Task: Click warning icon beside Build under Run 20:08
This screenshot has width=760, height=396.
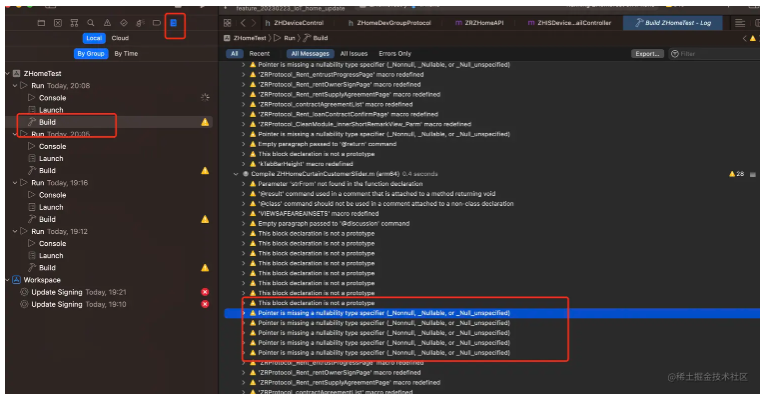Action: (x=205, y=122)
